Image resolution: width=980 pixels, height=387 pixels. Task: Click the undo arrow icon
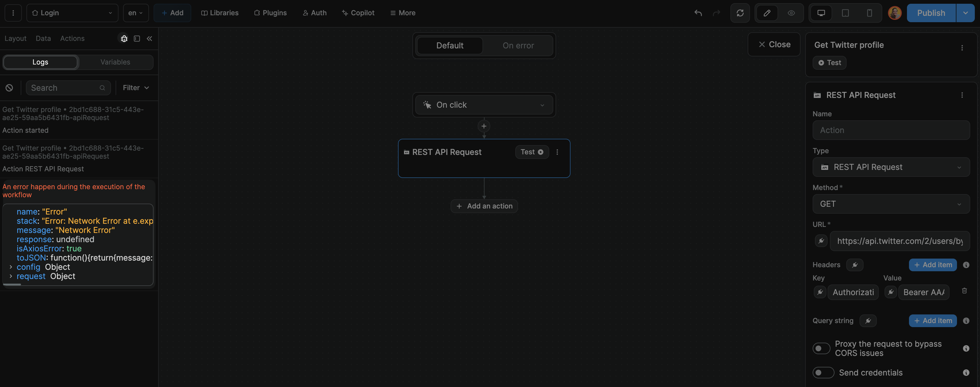(698, 13)
